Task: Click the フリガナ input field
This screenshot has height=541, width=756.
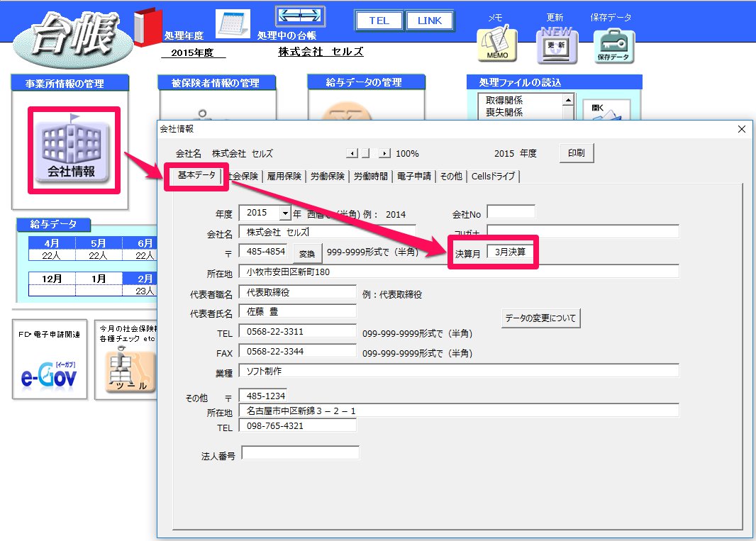Action: (x=583, y=232)
